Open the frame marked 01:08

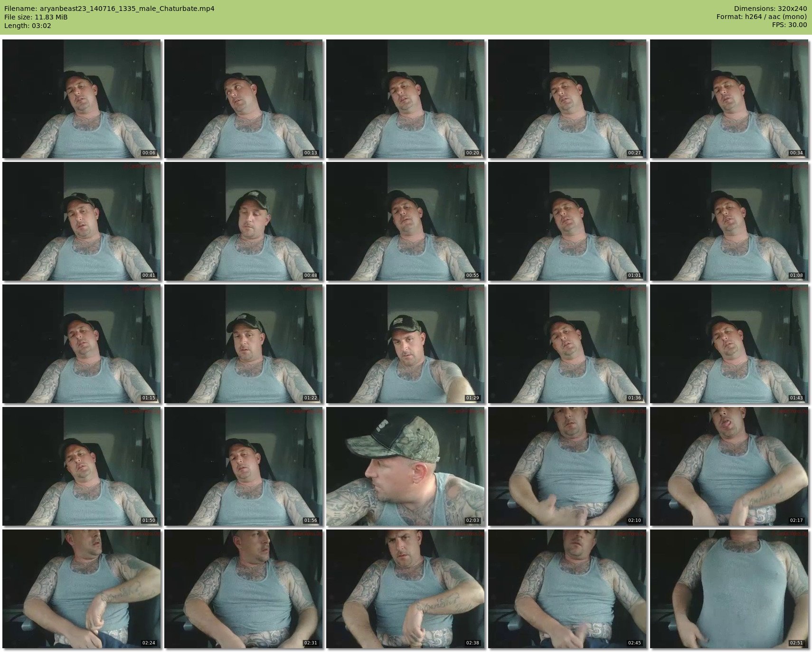729,221
